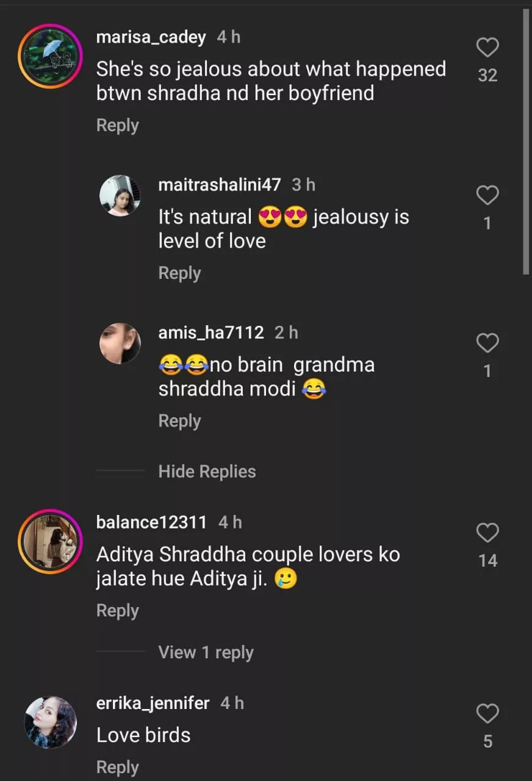Reply to errika_jennifer's comment
This screenshot has height=781, width=532.
click(x=117, y=767)
